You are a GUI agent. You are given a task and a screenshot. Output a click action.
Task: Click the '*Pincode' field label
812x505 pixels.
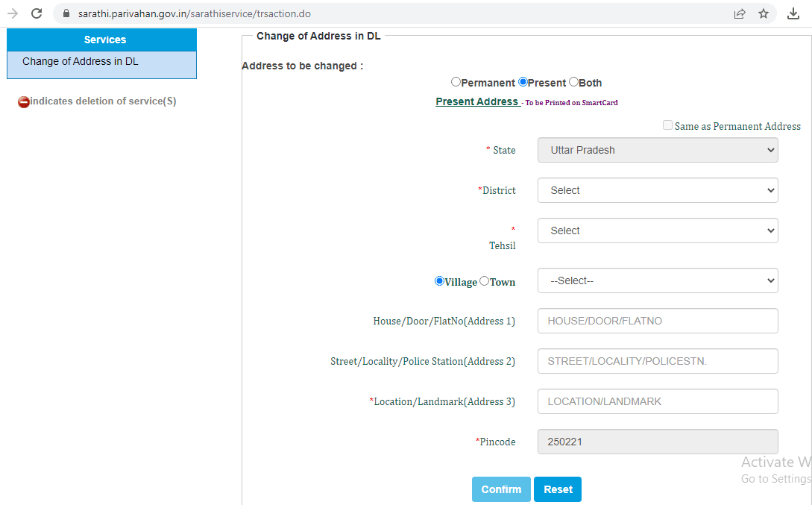point(496,442)
